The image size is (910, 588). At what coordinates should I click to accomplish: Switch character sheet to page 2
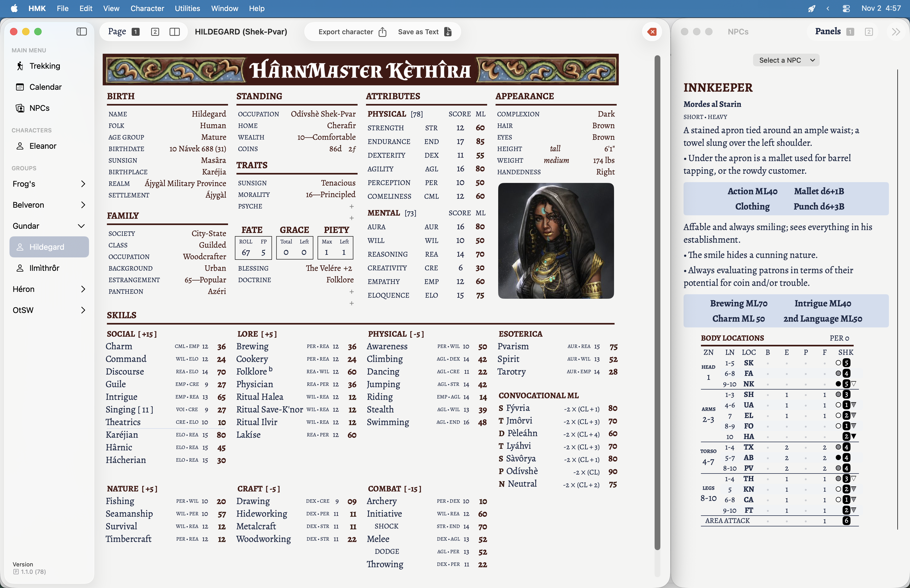(155, 32)
